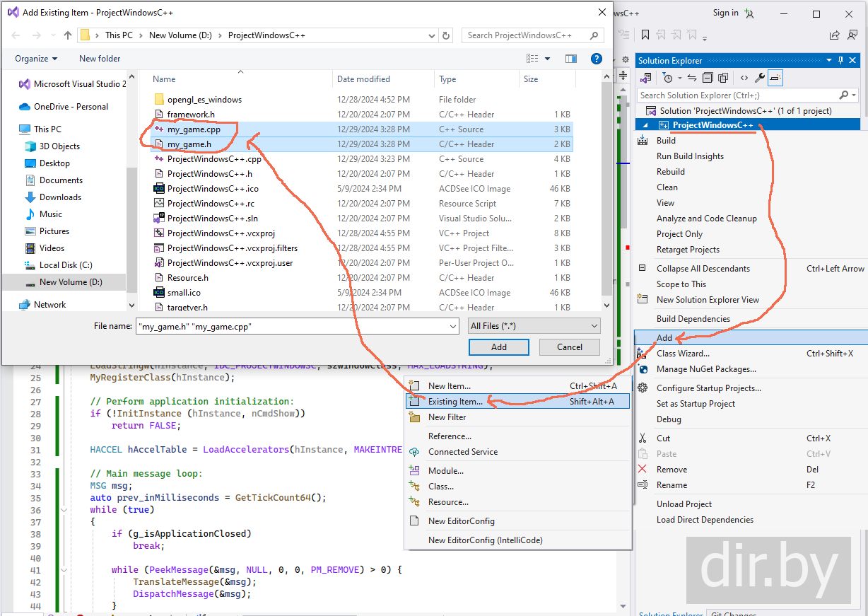Go up one folder with the up arrow
Viewport: 868px width, 616px height.
[x=68, y=35]
